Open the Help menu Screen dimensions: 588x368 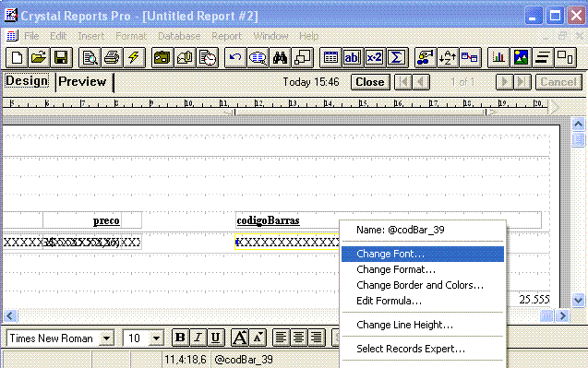[x=309, y=36]
